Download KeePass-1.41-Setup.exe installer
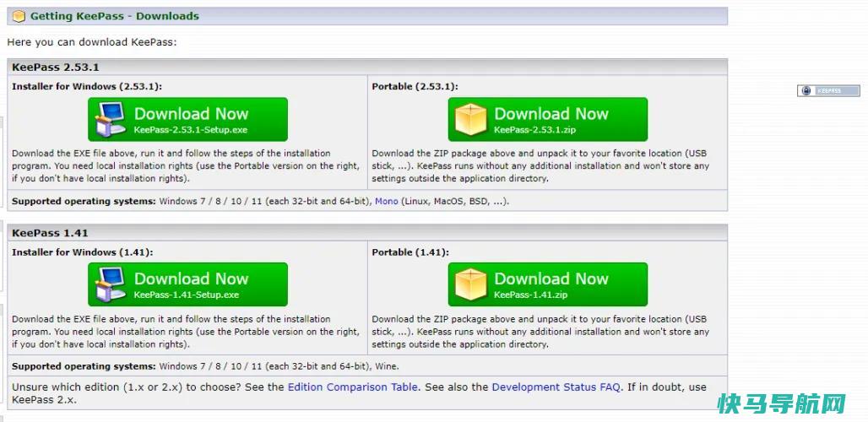The image size is (868, 422). (x=187, y=284)
